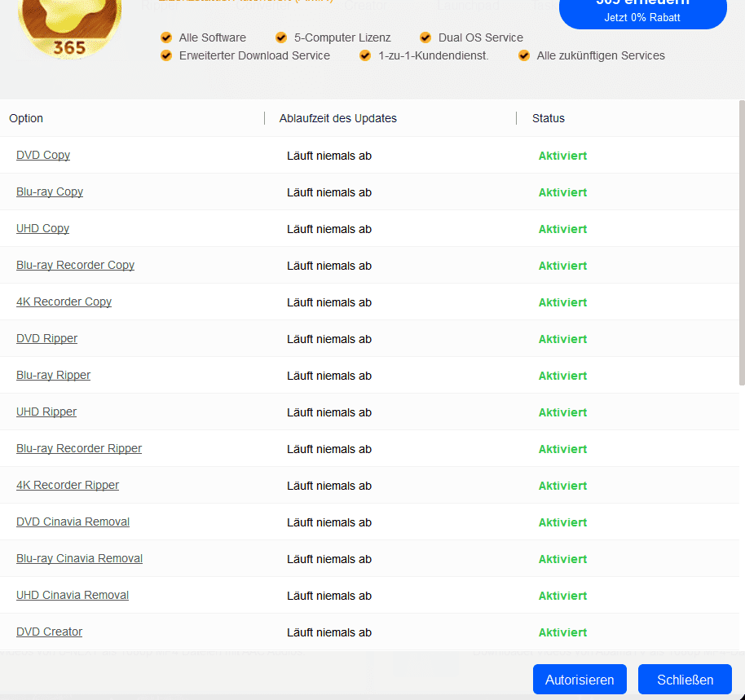The image size is (745, 700).
Task: Click Läuft niemals ab in the Blu-ray Ripper row
Action: point(329,376)
